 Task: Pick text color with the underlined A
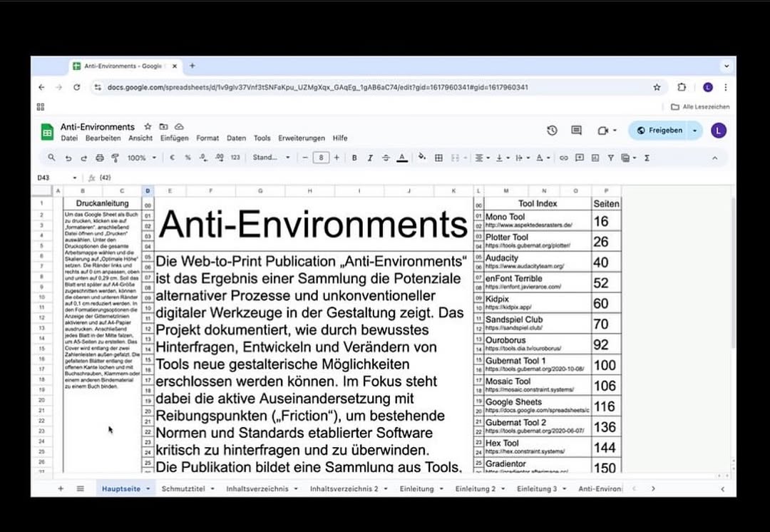pyautogui.click(x=402, y=158)
